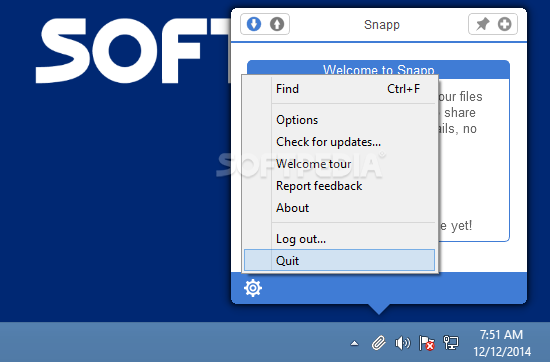Start the Welcome tour menu item
The image size is (550, 362).
point(340,164)
